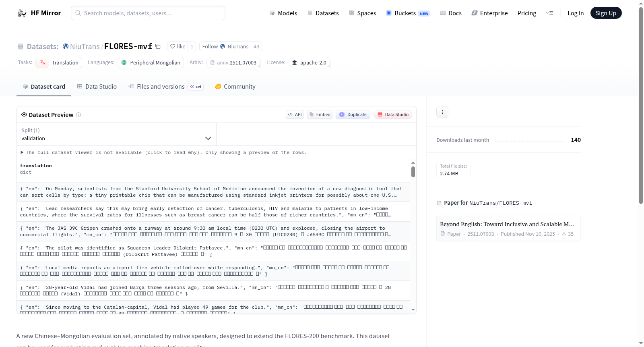The image size is (644, 347).
Task: Open the arxiv:2511.07003 tag
Action: pos(233,62)
